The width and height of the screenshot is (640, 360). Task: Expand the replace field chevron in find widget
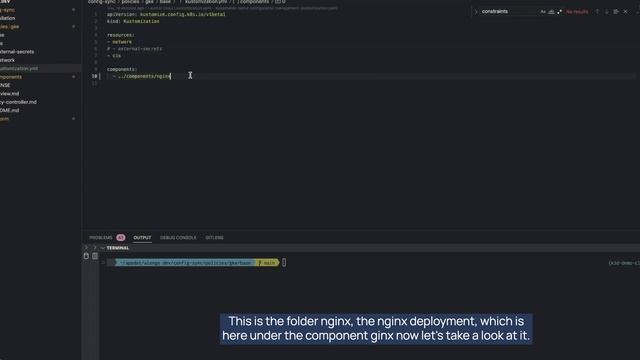pyautogui.click(x=476, y=12)
